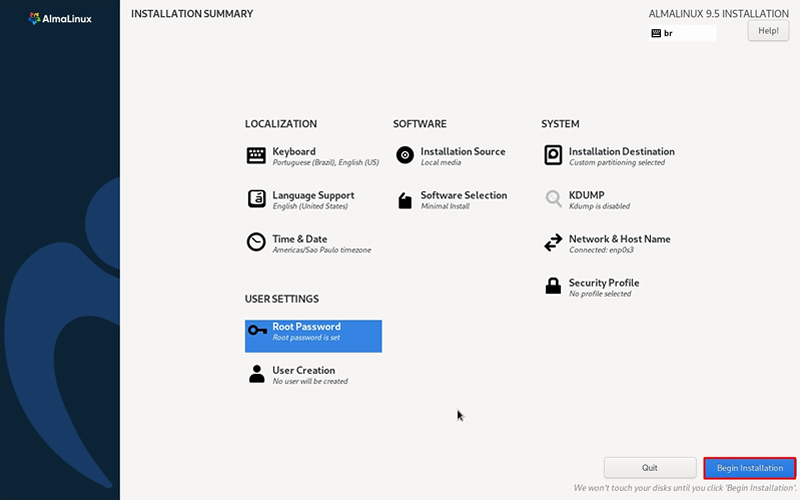Click the Installation Source disc icon

click(405, 155)
